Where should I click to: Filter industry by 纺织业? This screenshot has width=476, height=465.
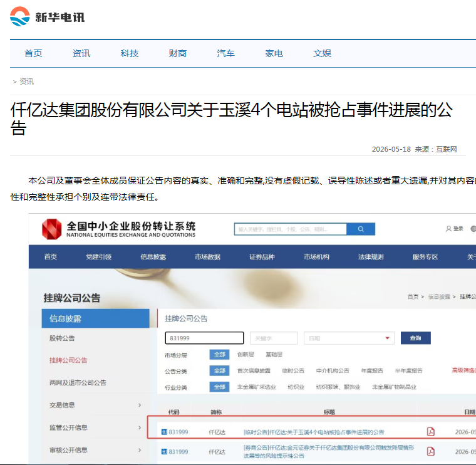click(x=296, y=387)
